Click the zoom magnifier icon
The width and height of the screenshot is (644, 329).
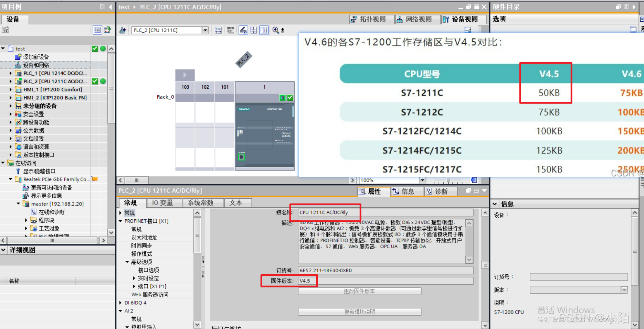click(276, 30)
